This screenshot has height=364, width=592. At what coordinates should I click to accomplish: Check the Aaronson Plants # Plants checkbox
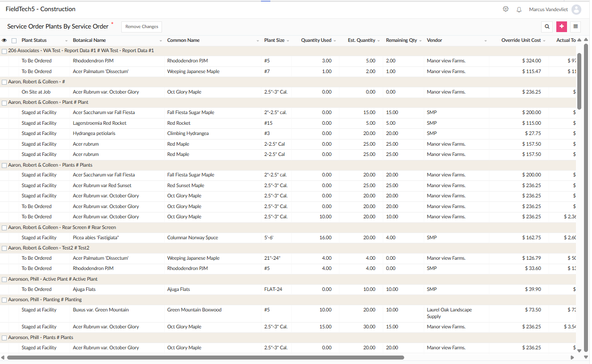tap(4, 338)
